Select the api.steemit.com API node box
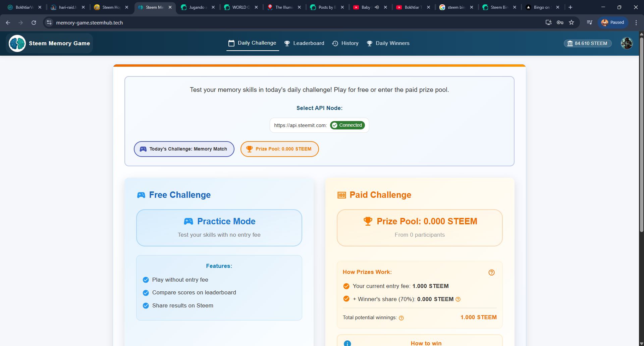Image resolution: width=644 pixels, height=346 pixels. click(319, 125)
